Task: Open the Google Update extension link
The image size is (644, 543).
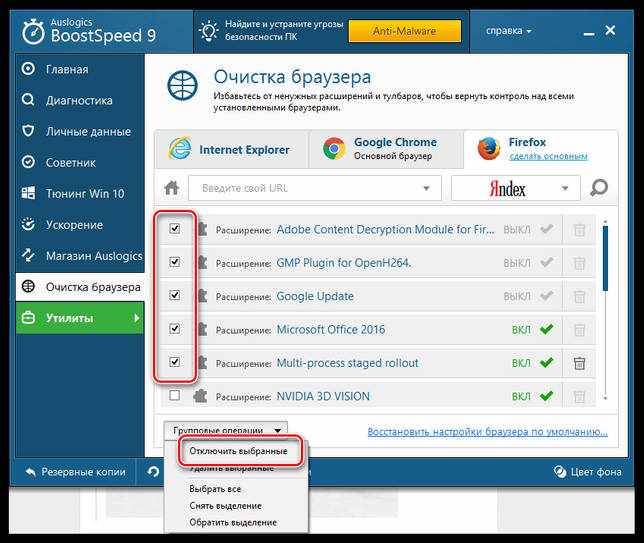Action: [x=315, y=296]
